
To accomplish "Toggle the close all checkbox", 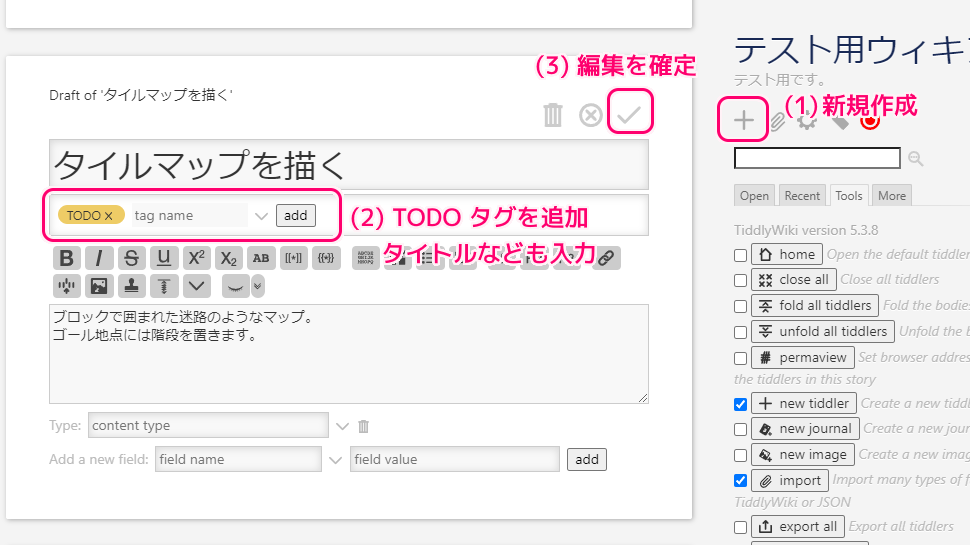I will (740, 280).
